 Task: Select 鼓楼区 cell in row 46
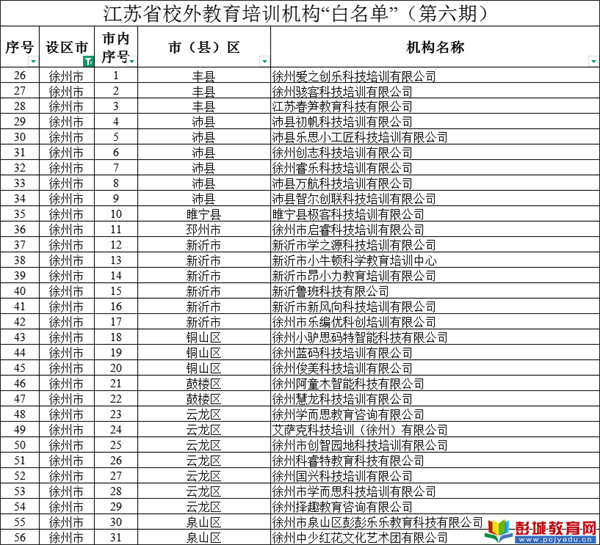coord(204,383)
